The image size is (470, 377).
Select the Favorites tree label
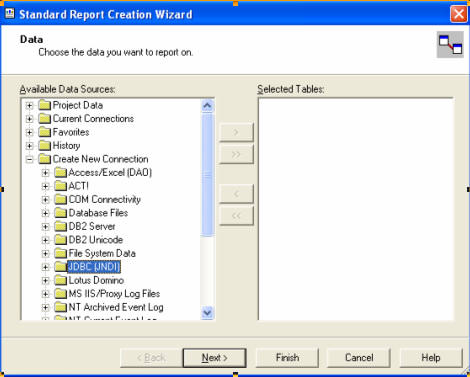(71, 132)
